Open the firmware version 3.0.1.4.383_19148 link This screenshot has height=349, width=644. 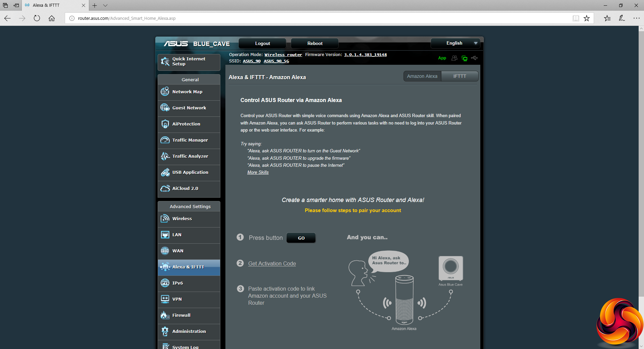[365, 55]
